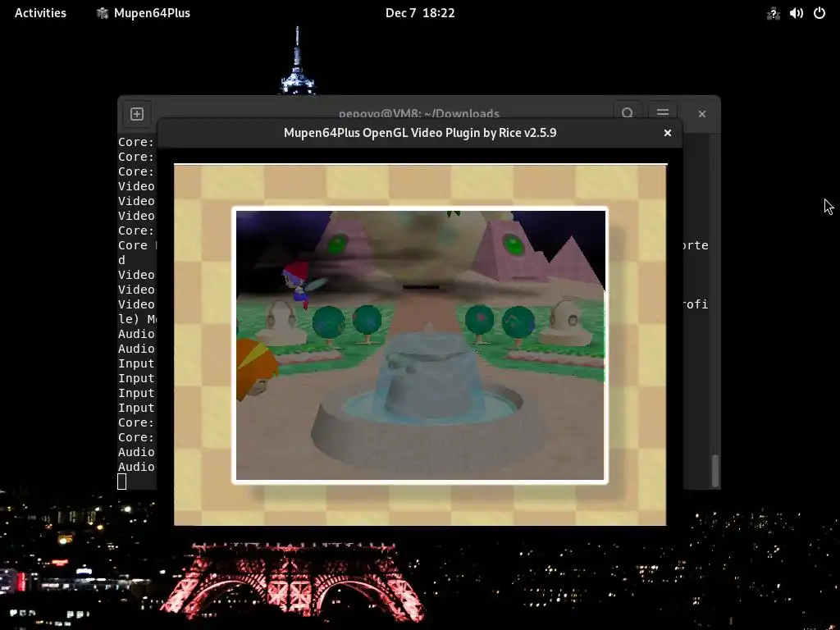The height and width of the screenshot is (630, 840).
Task: Click the first "Input" line in terminal
Action: [137, 363]
